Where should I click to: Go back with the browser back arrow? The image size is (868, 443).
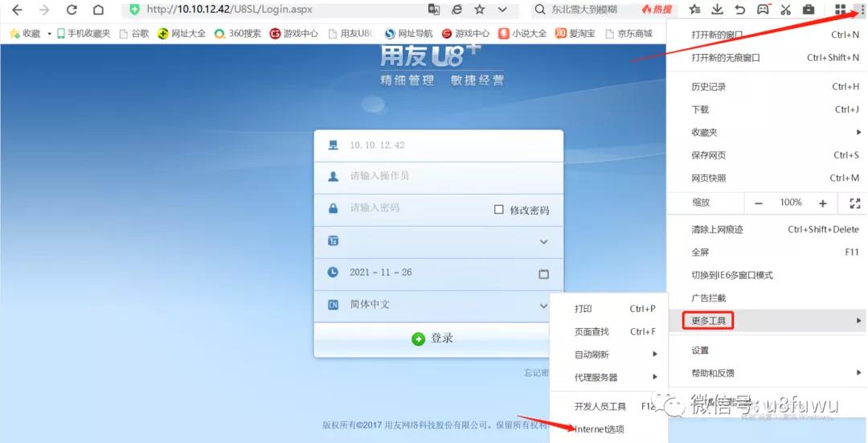click(18, 10)
